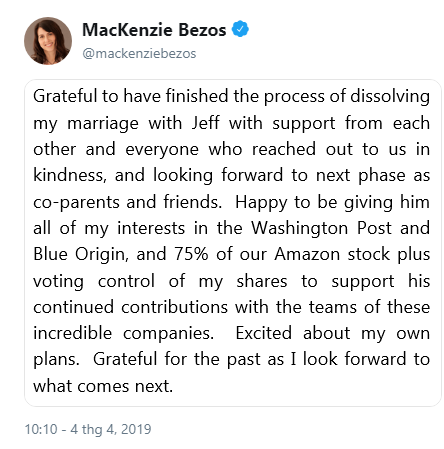The image size is (444, 449).
Task: Click "kindness," in the tweet text
Action: [x=70, y=175]
